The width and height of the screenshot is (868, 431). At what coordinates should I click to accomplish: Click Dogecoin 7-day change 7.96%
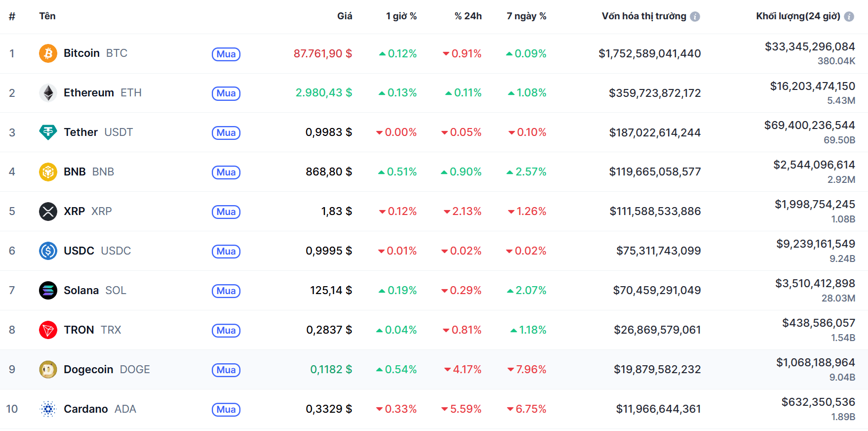pyautogui.click(x=526, y=370)
